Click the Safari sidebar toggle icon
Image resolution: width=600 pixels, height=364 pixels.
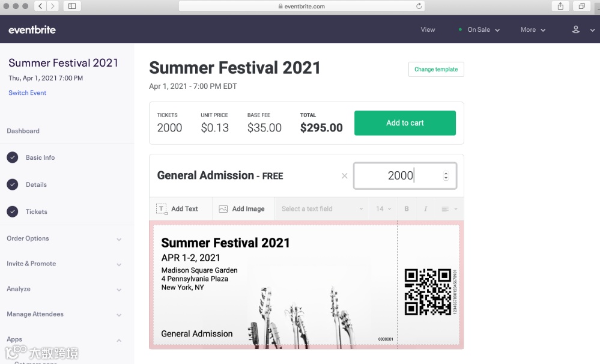click(x=72, y=6)
